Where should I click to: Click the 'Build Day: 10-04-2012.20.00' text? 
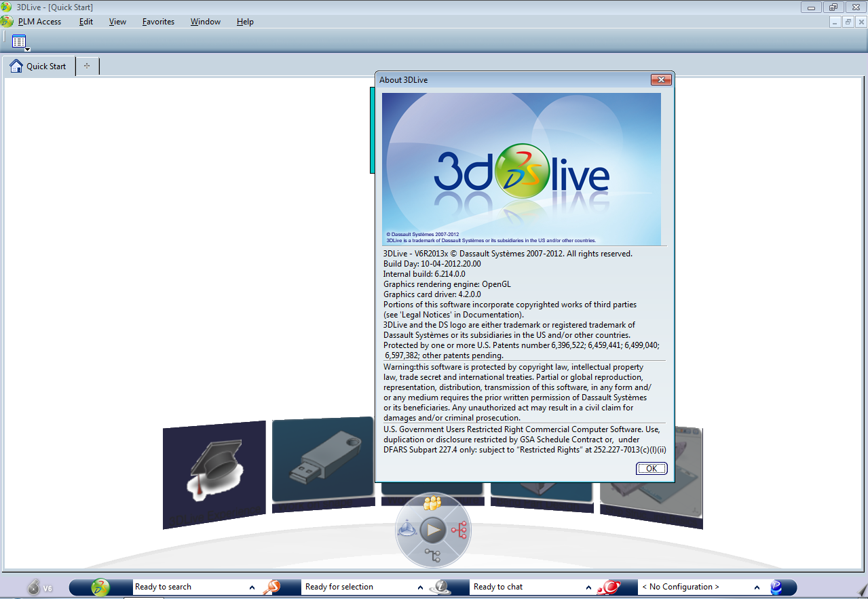(x=432, y=264)
